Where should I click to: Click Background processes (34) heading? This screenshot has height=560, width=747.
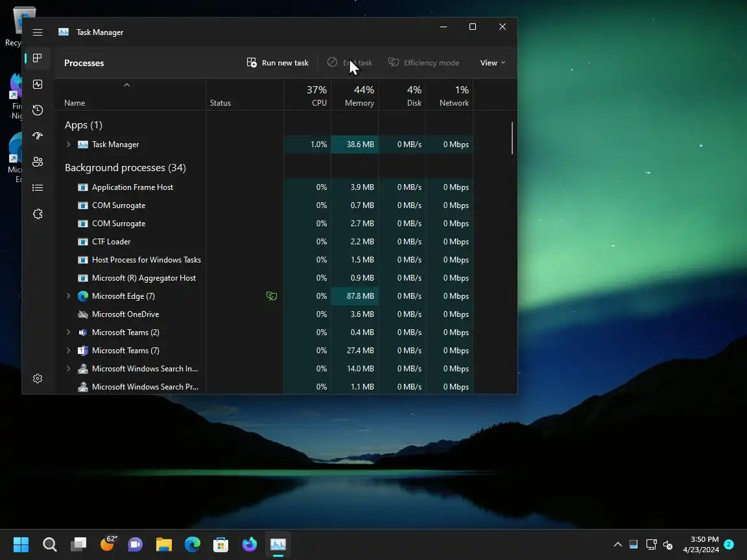click(125, 168)
